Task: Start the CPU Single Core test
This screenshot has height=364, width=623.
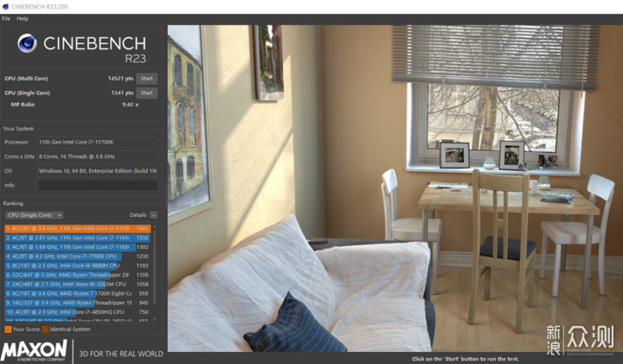Action: [146, 93]
